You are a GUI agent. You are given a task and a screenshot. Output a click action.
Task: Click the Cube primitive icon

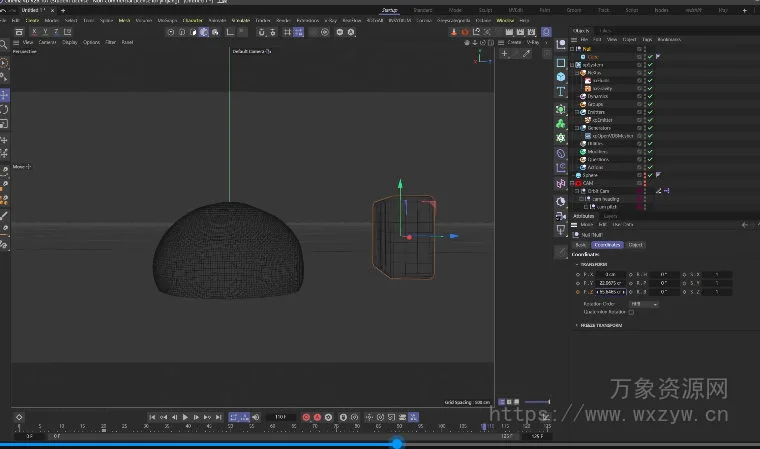coord(561,76)
